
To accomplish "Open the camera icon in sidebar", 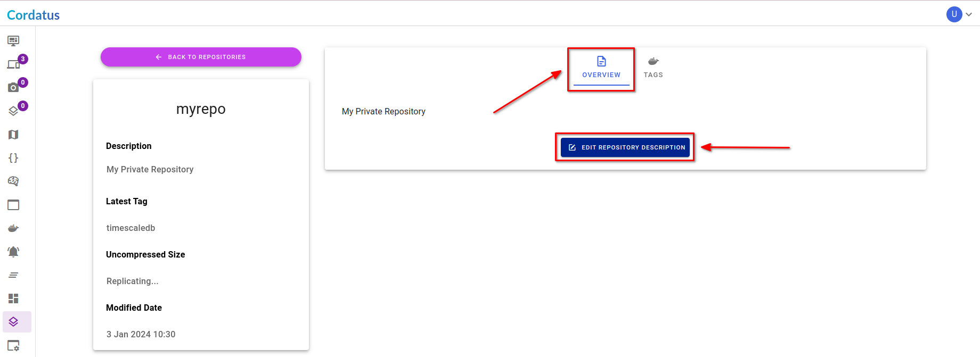I will pos(13,88).
